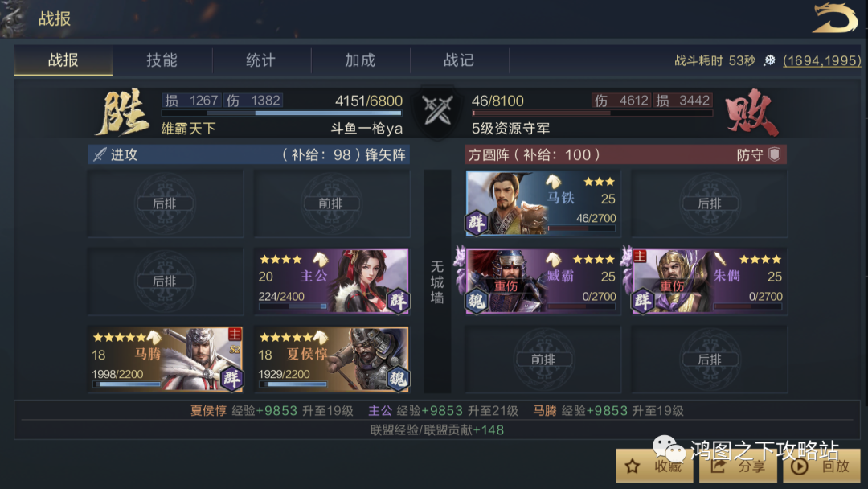Image resolution: width=868 pixels, height=489 pixels.
Task: Click the dragon-shaped back icon
Action: point(835,18)
